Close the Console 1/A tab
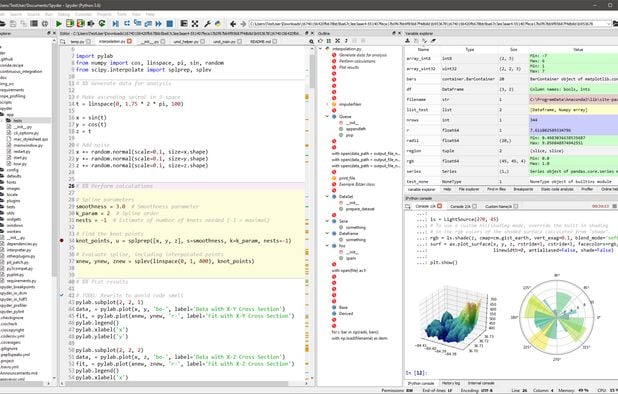 click(x=439, y=206)
